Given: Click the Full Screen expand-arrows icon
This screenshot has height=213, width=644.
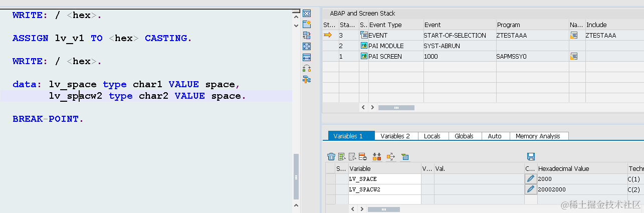Looking at the screenshot, I should 307,46.
